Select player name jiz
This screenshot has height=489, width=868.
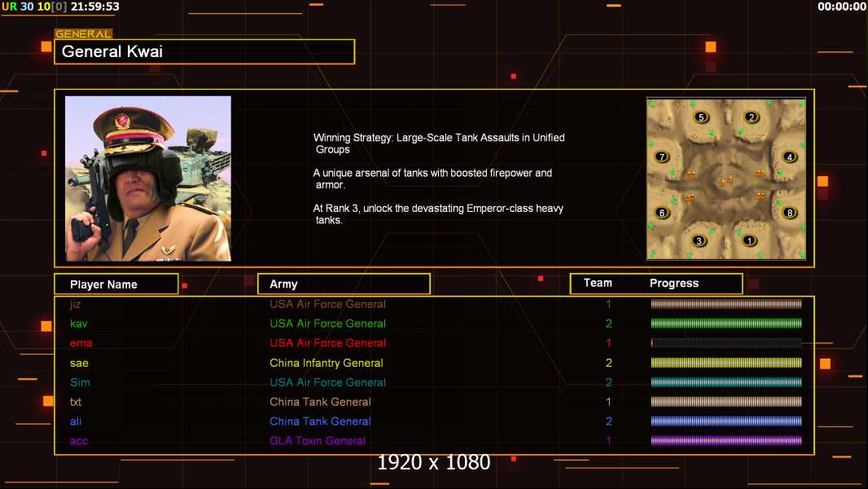click(x=75, y=304)
